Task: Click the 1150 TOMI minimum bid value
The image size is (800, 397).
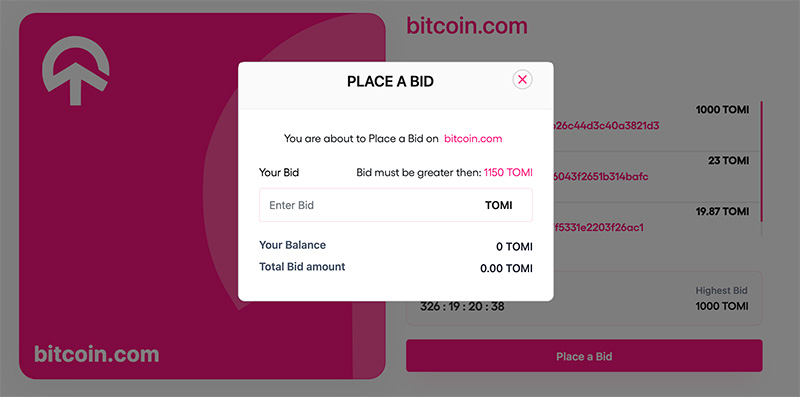Action: pos(508,173)
